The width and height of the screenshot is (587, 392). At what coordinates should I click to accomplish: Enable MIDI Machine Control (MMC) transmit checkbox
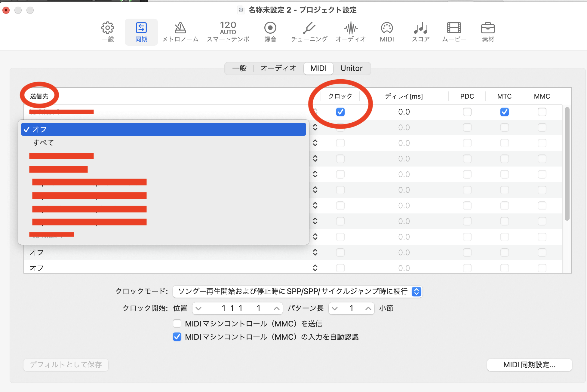pos(177,323)
